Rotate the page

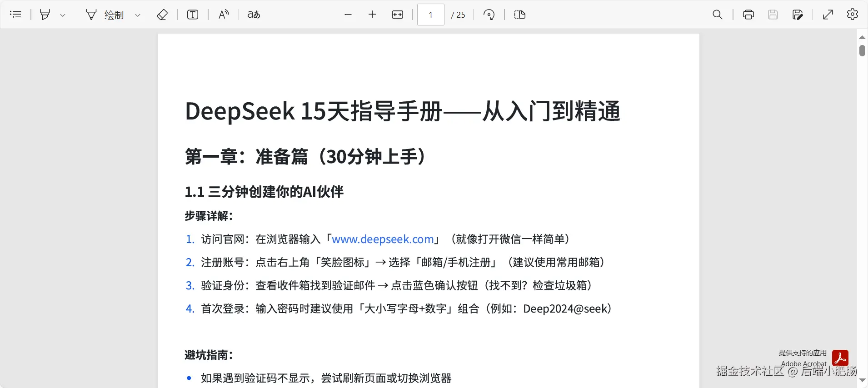click(x=489, y=15)
